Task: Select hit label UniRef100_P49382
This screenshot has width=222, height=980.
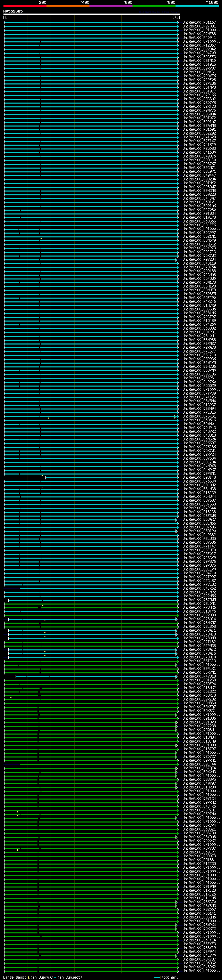Action: tap(199, 535)
